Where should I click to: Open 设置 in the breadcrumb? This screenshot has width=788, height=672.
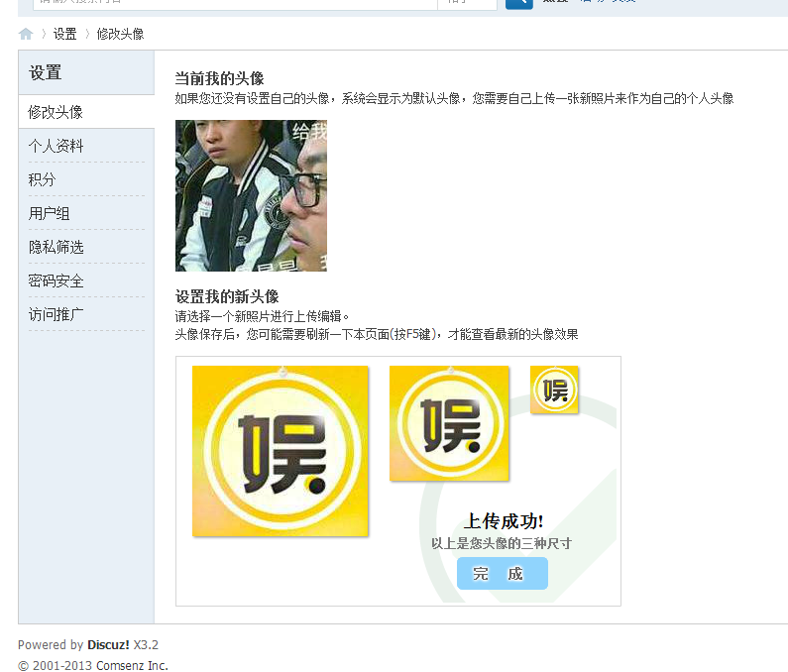coord(64,34)
